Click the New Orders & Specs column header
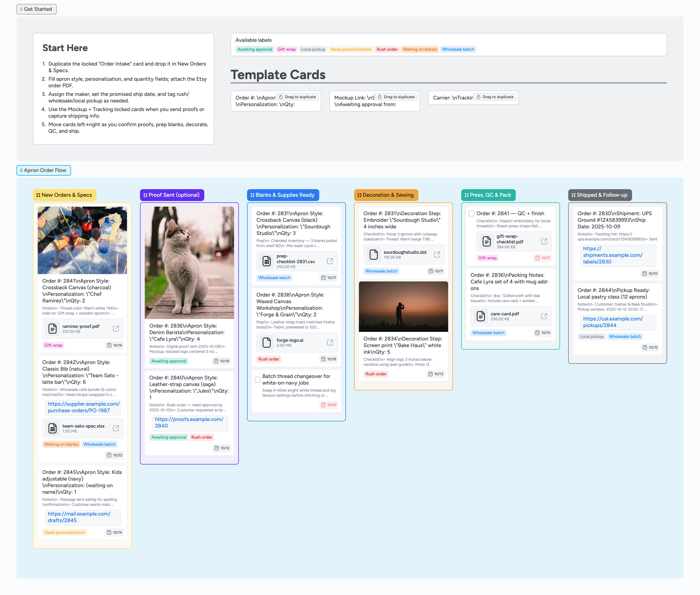Screen dimensions: 700x595 tap(64, 195)
